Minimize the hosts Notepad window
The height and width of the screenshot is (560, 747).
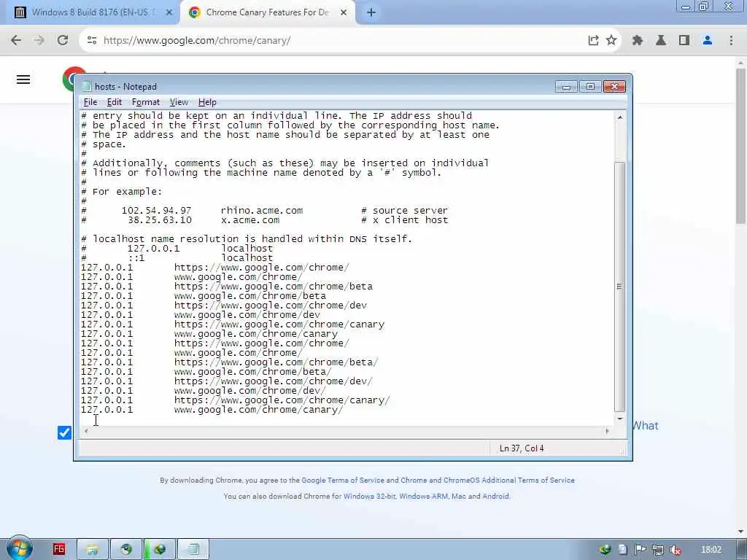[x=566, y=87]
